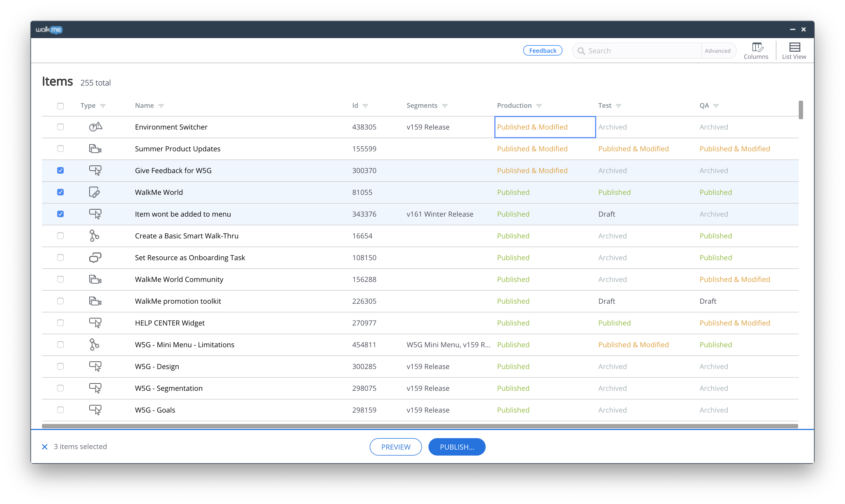Open the Type column filter dropdown
Image resolution: width=845 pixels, height=504 pixels.
tap(103, 106)
